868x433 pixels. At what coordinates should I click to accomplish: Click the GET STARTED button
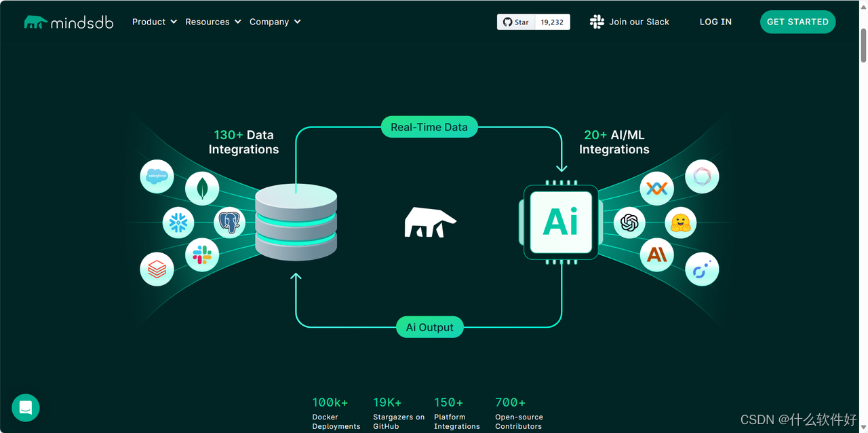coord(797,22)
